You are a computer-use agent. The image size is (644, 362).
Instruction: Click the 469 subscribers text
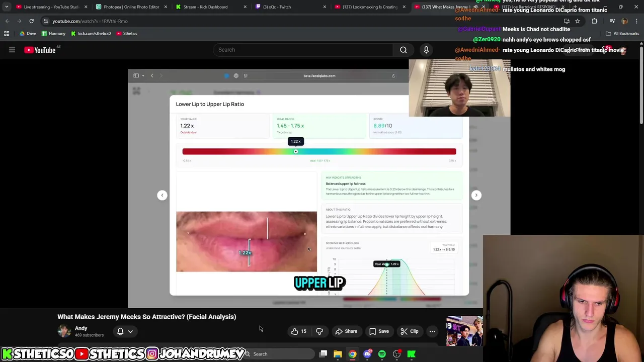(89, 335)
